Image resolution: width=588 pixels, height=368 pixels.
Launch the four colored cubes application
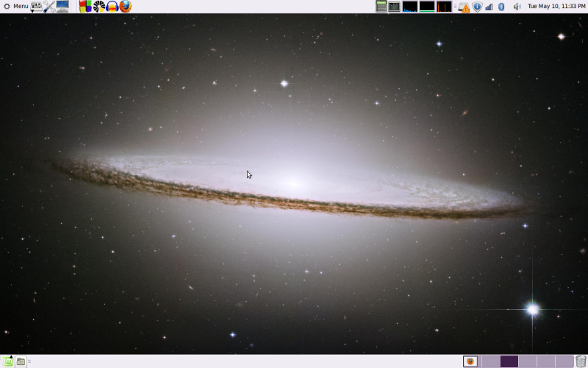85,7
